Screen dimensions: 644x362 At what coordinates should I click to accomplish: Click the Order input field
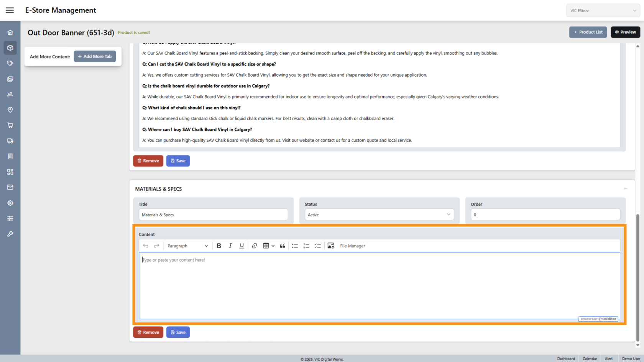point(545,215)
